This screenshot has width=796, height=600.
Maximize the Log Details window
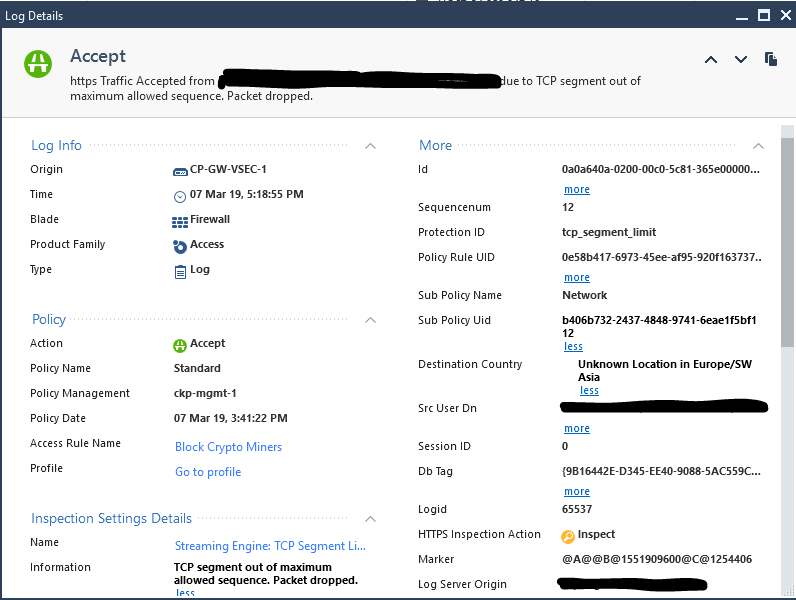click(764, 15)
